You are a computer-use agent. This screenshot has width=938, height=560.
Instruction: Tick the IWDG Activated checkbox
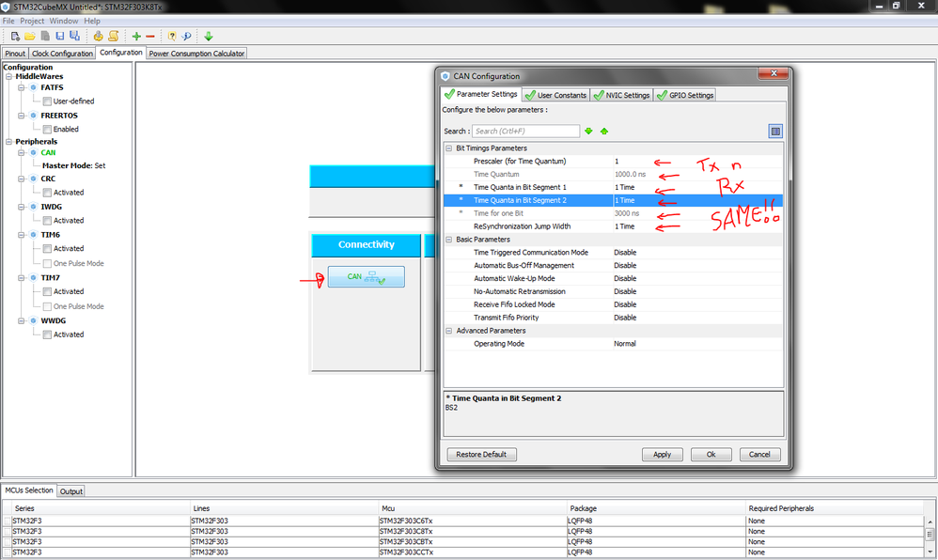coord(47,221)
